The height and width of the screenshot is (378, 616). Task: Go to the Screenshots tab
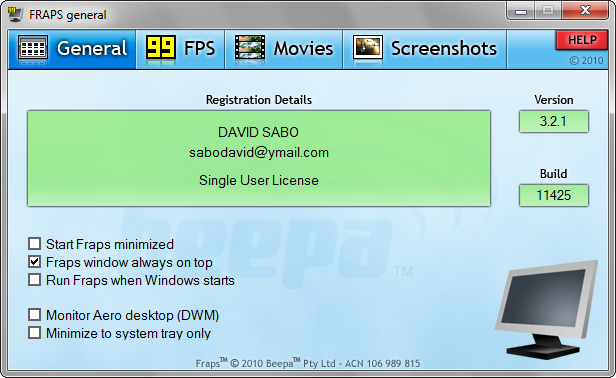point(425,49)
